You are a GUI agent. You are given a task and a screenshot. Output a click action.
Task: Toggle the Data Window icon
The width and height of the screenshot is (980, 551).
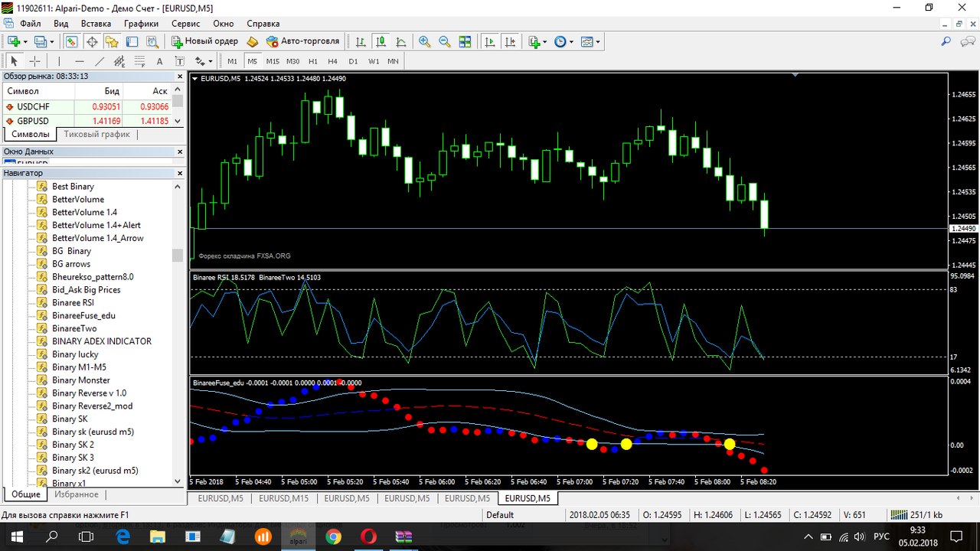[x=92, y=41]
